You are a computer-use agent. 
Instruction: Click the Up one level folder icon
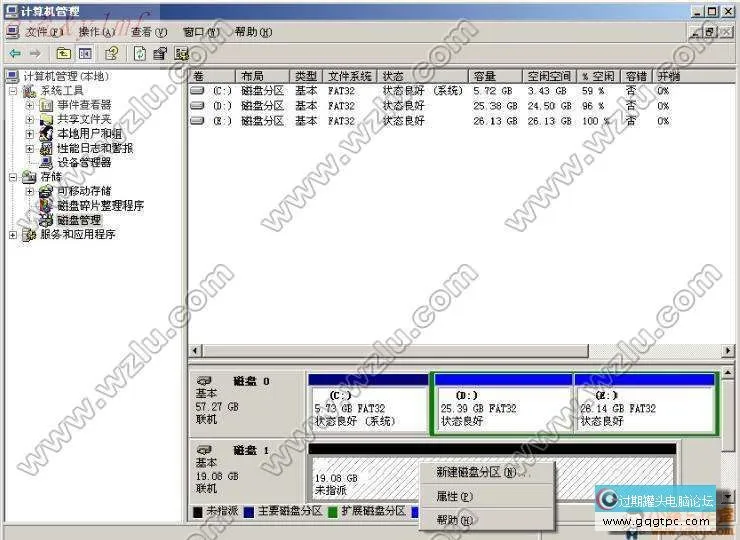point(63,53)
